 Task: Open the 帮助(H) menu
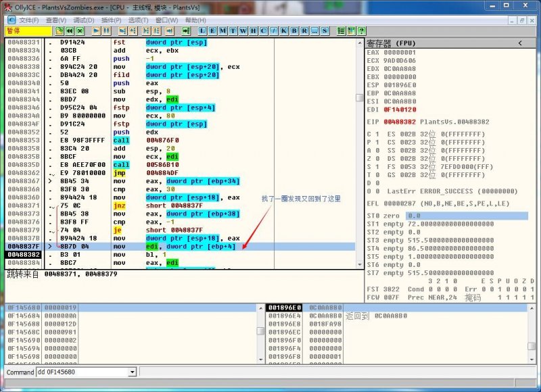pos(195,20)
